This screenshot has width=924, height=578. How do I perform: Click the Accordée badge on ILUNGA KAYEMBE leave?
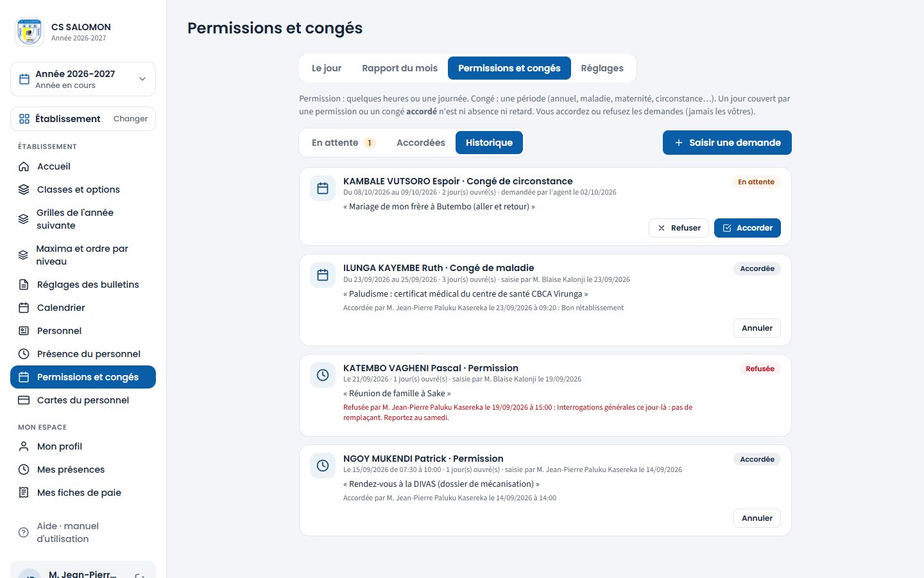point(757,268)
